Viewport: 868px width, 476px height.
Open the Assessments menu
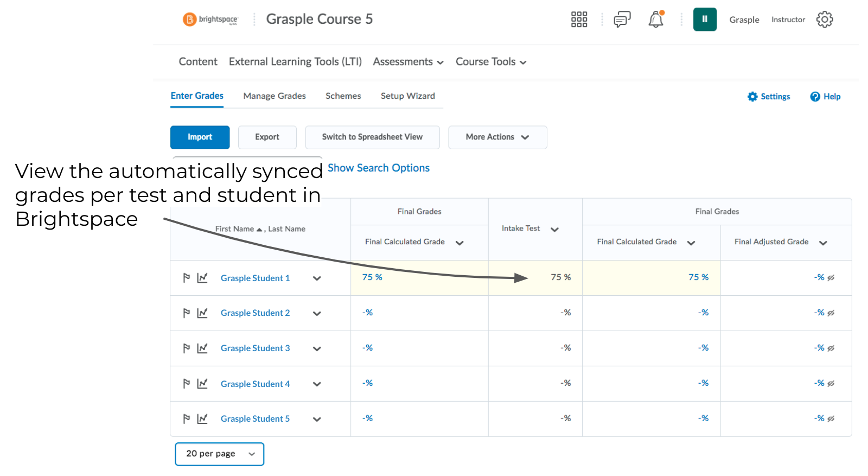point(408,62)
